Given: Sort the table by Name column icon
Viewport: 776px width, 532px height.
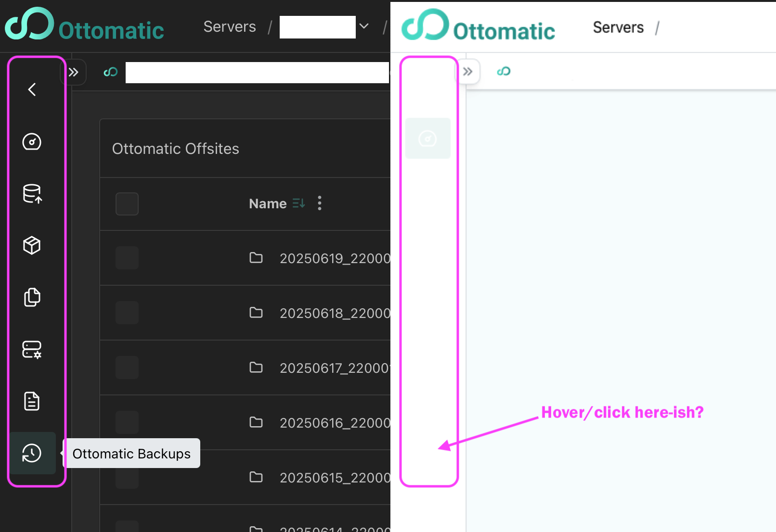Looking at the screenshot, I should [299, 203].
